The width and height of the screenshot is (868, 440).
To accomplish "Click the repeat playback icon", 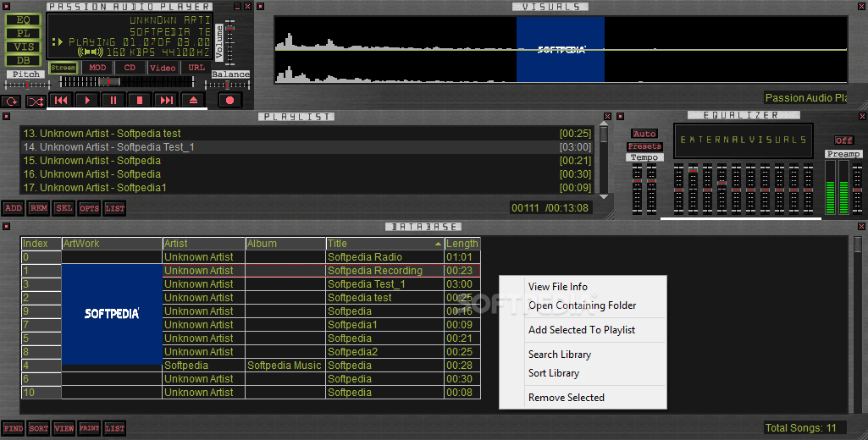I will pyautogui.click(x=11, y=102).
